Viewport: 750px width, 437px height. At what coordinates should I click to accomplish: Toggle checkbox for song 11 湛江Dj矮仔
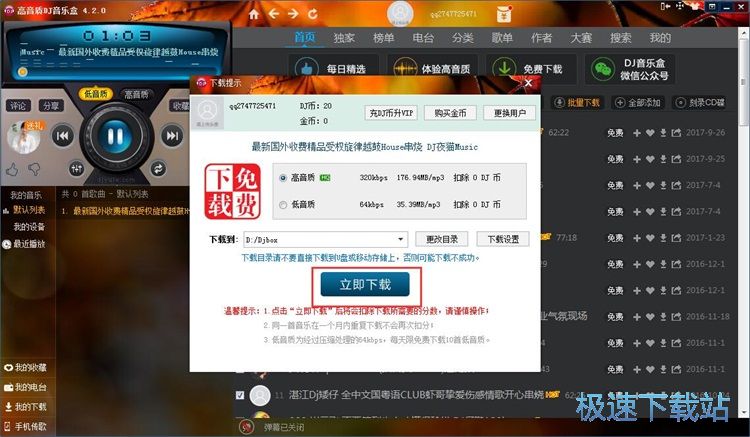(x=240, y=395)
